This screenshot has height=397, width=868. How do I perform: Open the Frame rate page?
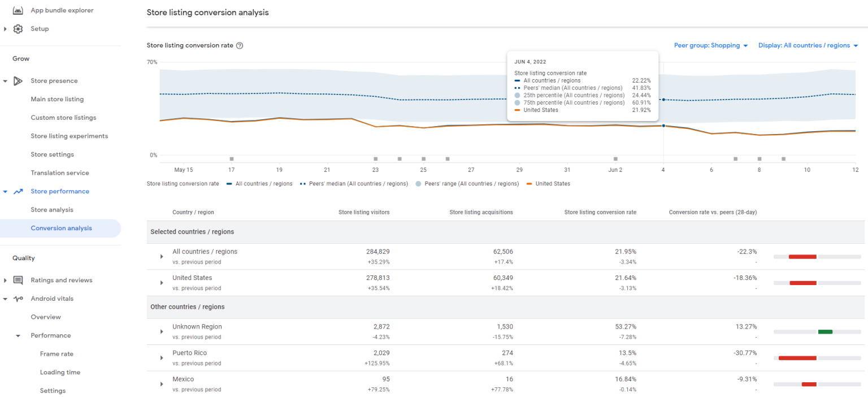(x=57, y=353)
